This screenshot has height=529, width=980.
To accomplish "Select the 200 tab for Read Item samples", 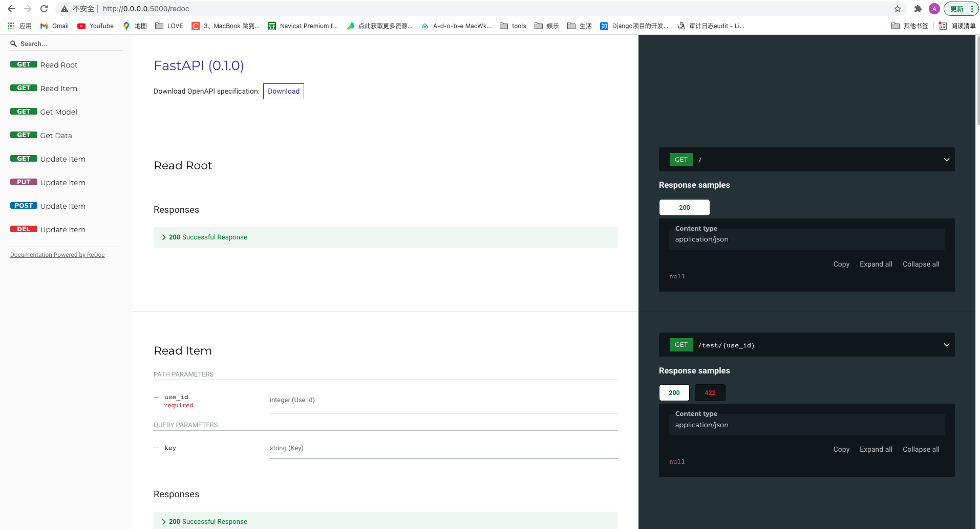I will click(674, 393).
